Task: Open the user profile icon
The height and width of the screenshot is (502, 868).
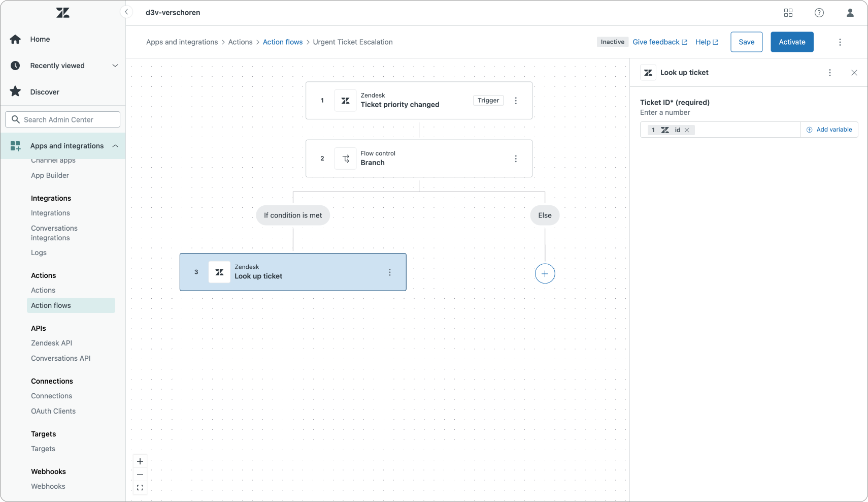Action: (850, 13)
